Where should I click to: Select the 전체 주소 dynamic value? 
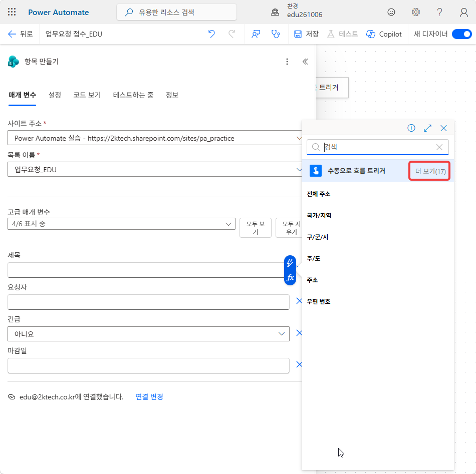[x=319, y=194]
